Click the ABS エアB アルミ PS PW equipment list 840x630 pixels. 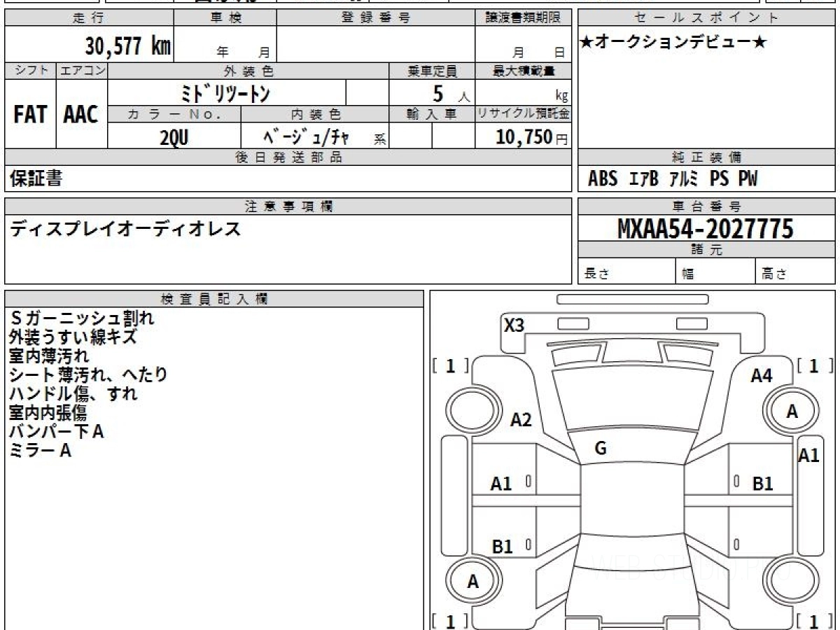coord(673,179)
